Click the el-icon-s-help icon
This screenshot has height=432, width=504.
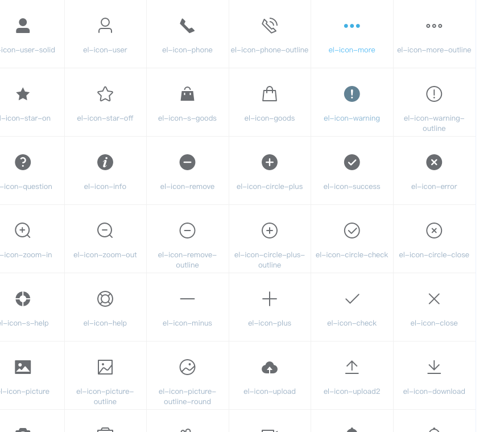pos(23,299)
